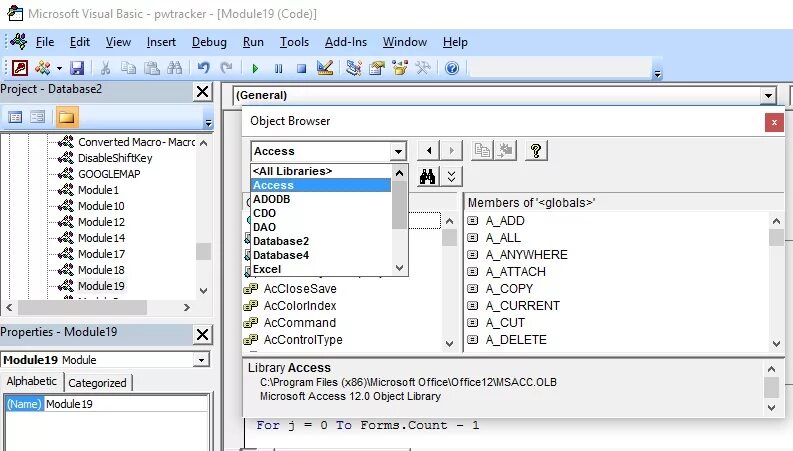Select DAO in the library list
The width and height of the screenshot is (793, 451).
pos(321,228)
